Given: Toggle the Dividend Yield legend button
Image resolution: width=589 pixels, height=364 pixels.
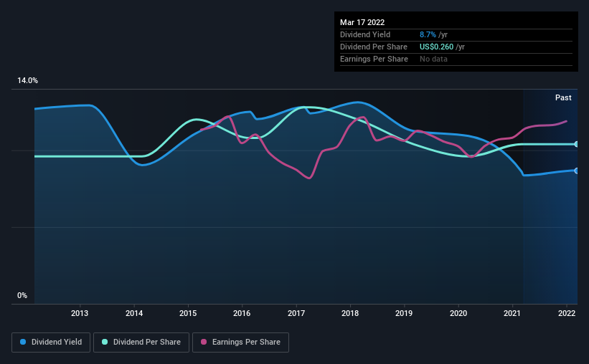Looking at the screenshot, I should [51, 343].
